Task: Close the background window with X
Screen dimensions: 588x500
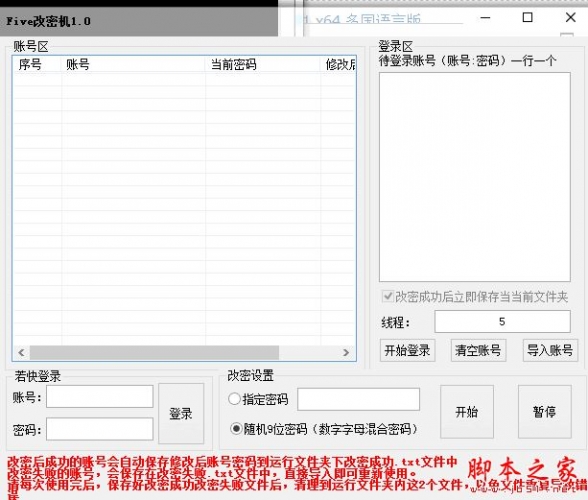Action: tap(571, 17)
